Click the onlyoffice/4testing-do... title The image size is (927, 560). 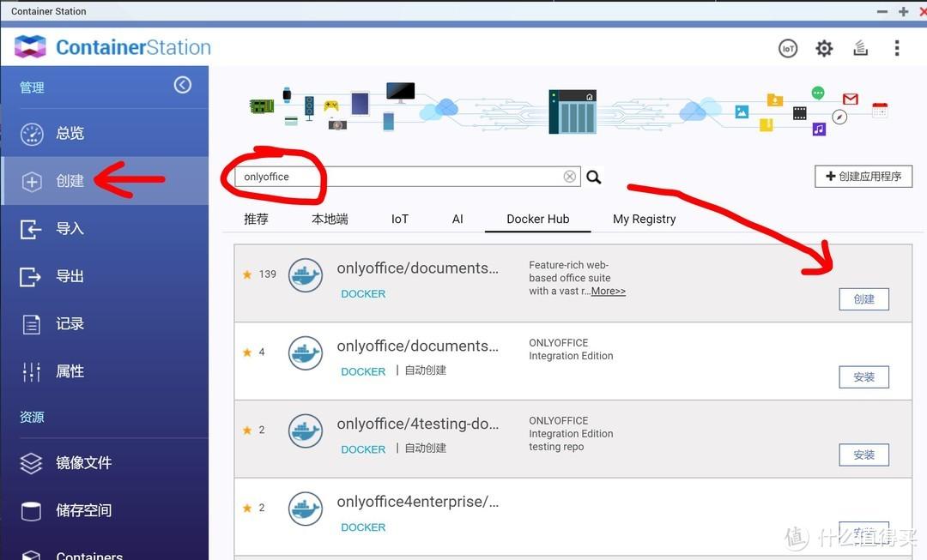tap(418, 425)
